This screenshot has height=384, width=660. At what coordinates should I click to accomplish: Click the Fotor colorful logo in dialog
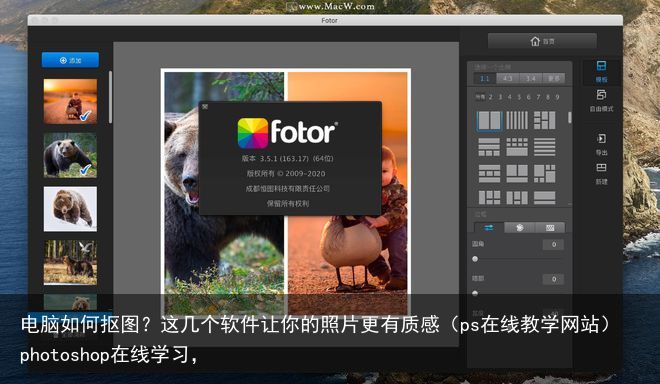click(253, 133)
